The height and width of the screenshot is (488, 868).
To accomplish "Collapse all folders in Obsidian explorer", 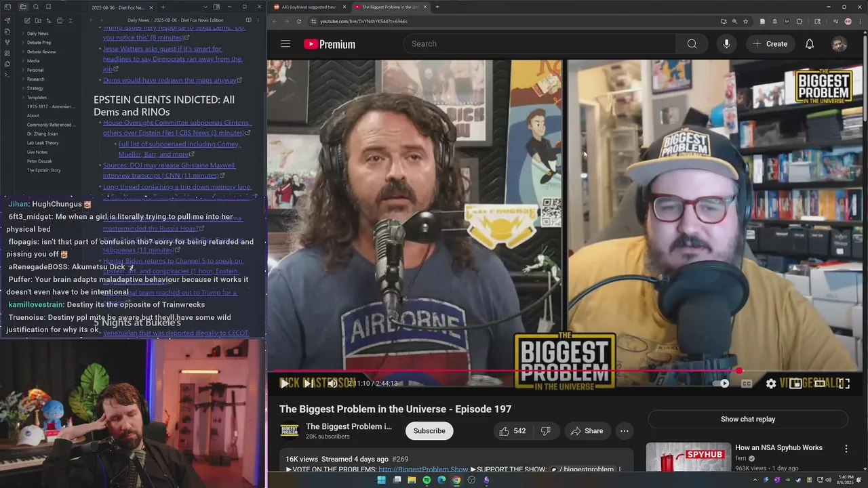I will (70, 20).
